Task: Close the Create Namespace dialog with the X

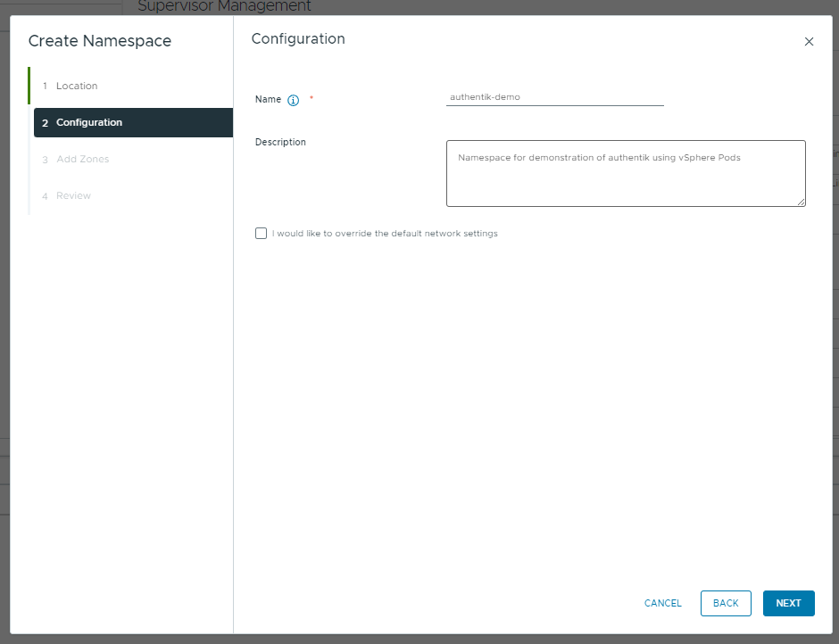Action: point(809,41)
